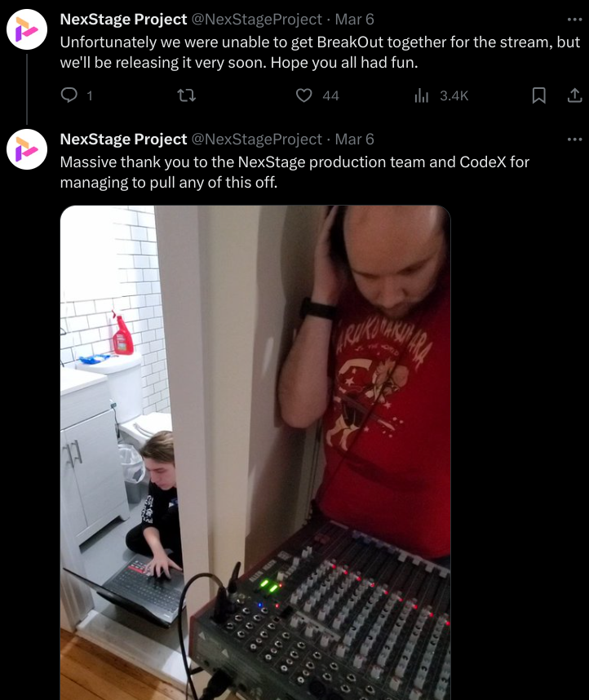View analytics showing 3.4K views
This screenshot has height=700, width=589.
441,95
